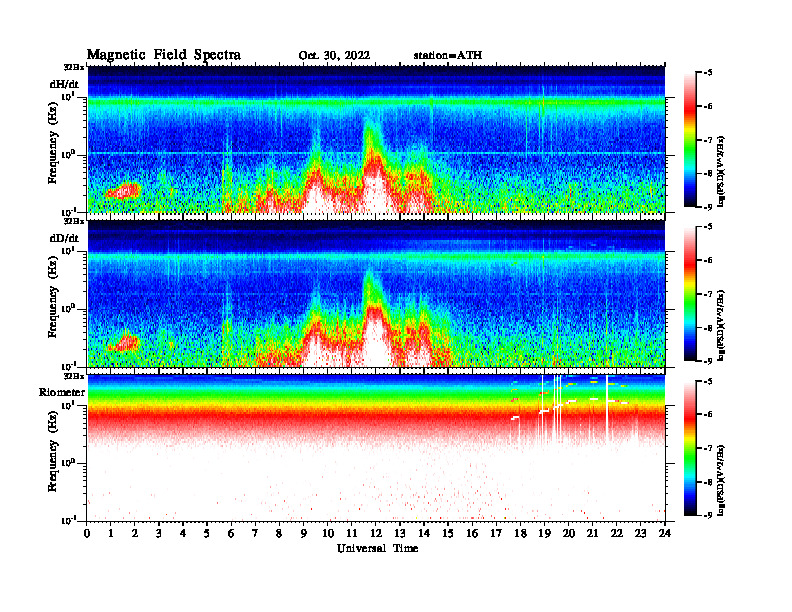Click hour 12 on the time axis

pyautogui.click(x=376, y=534)
